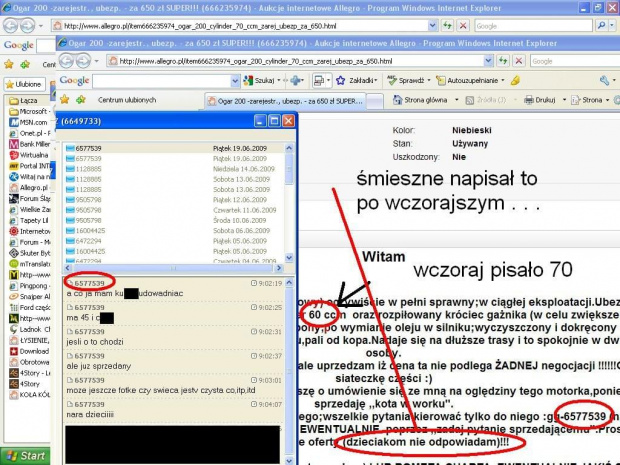Select message 6577539 Piątek 19.06.2009 top row
The width and height of the screenshot is (620, 465).
(174, 148)
